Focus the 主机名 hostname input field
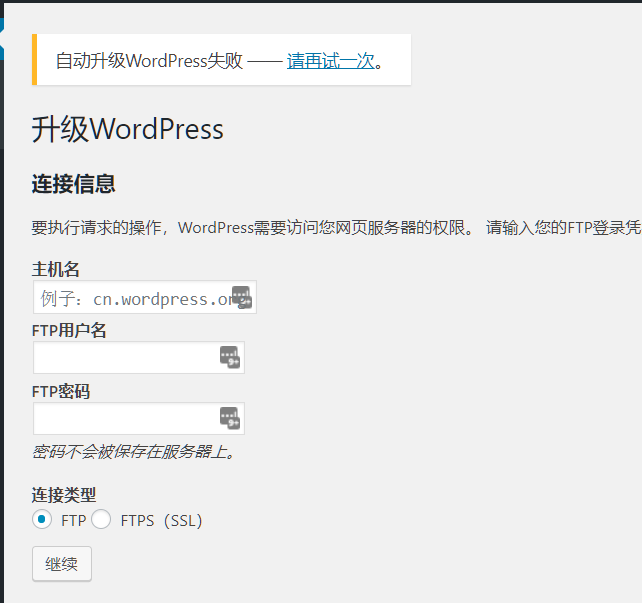Image resolution: width=642 pixels, height=603 pixels. tap(145, 297)
